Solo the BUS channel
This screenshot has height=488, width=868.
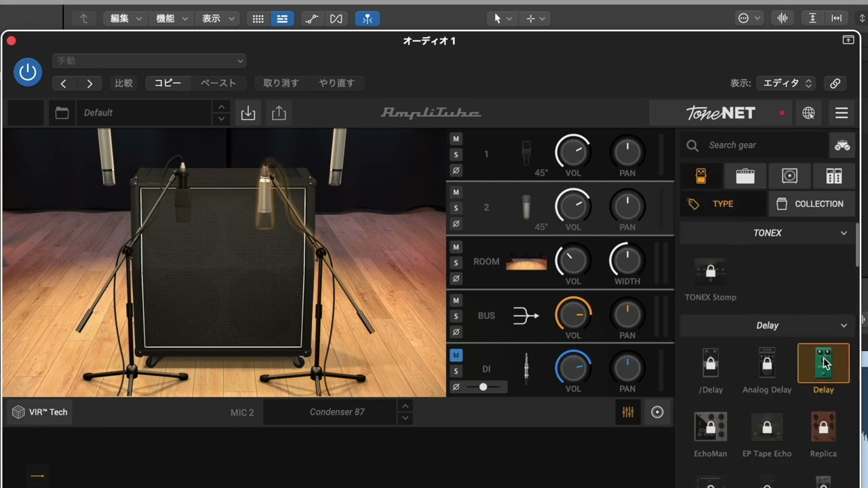tap(456, 316)
